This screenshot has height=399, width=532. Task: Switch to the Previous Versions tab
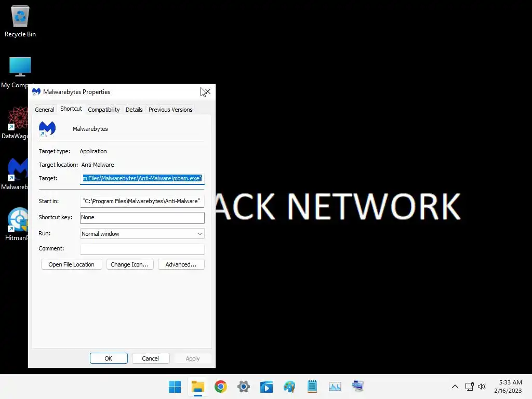pyautogui.click(x=170, y=110)
